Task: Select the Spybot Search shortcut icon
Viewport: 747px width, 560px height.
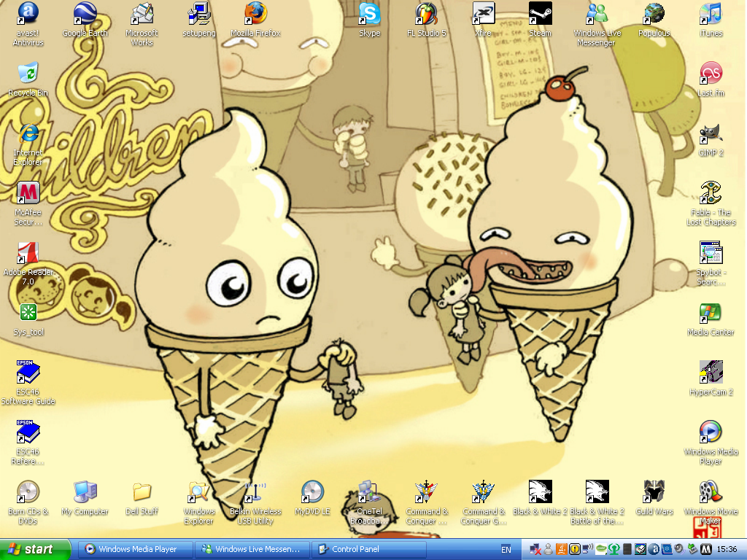Action: click(711, 264)
